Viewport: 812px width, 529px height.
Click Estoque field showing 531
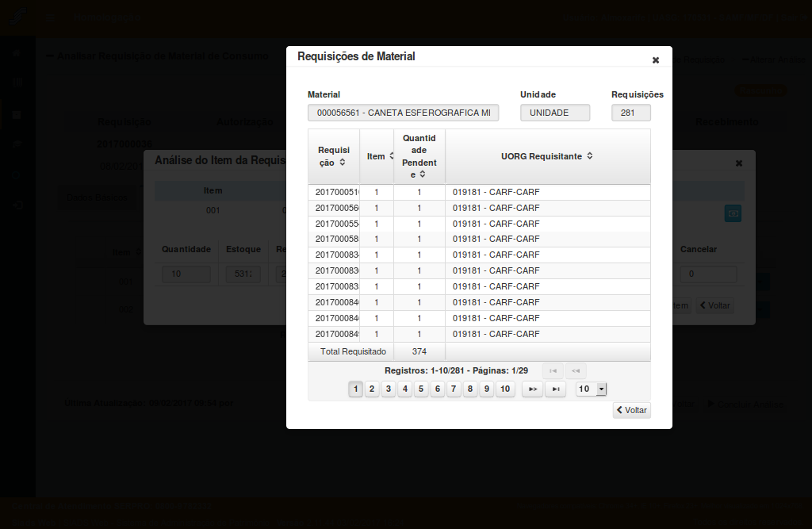[x=243, y=274]
